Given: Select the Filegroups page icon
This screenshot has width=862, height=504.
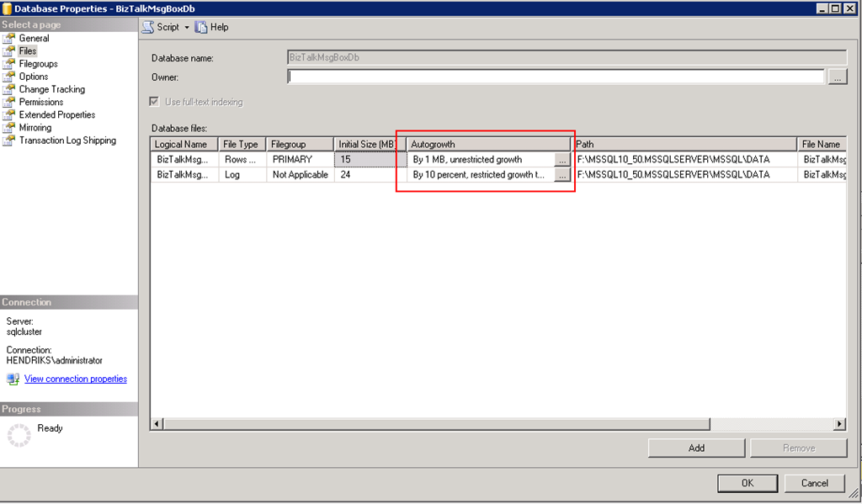Looking at the screenshot, I should pyautogui.click(x=9, y=64).
